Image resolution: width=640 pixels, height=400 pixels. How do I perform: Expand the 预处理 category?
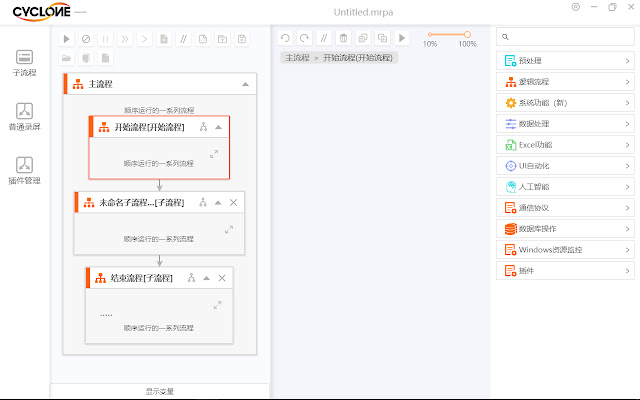pos(565,61)
